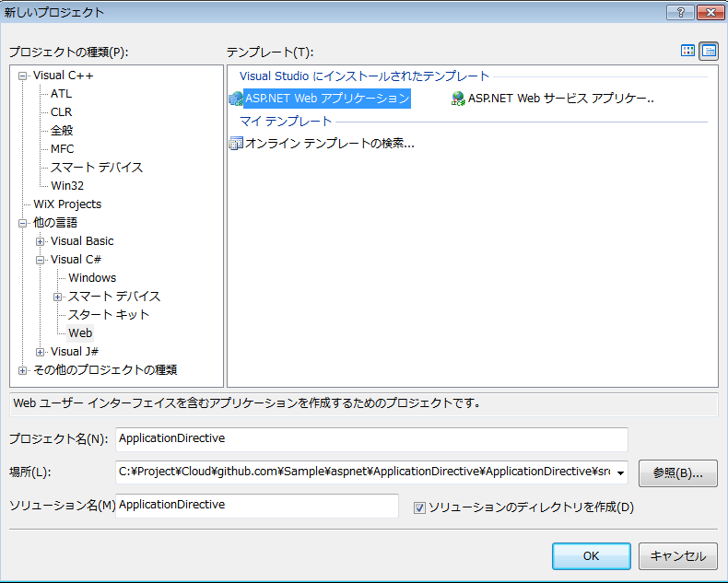Open the 場所 path dropdown arrow

(x=620, y=473)
